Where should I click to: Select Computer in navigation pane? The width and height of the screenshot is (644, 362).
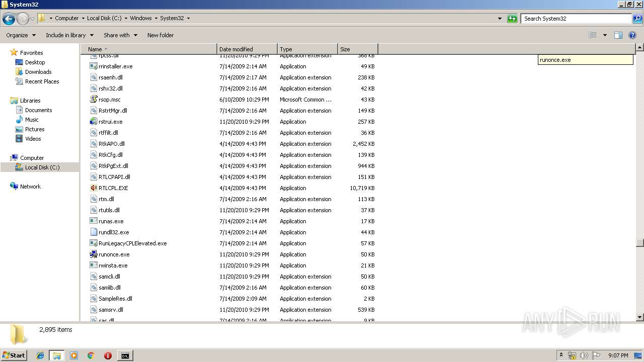point(32,158)
